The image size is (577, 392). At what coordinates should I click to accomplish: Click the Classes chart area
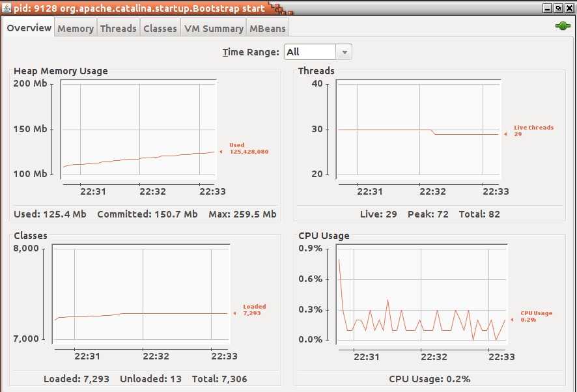[141, 294]
